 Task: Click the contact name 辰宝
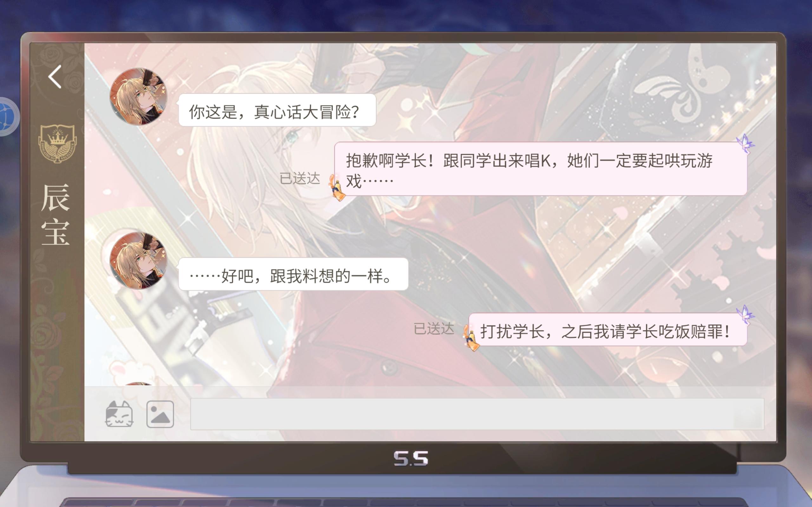(x=56, y=215)
